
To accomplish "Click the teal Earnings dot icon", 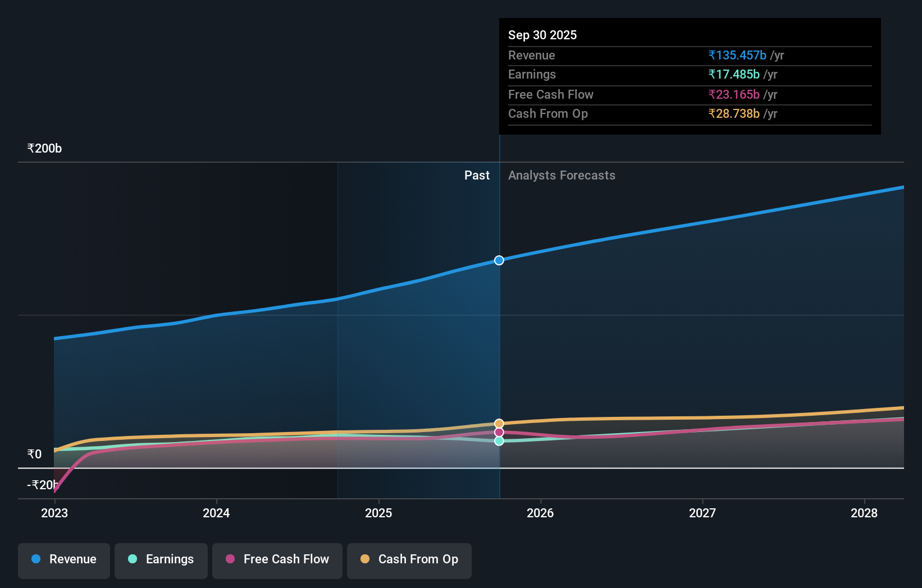I will pyautogui.click(x=131, y=559).
